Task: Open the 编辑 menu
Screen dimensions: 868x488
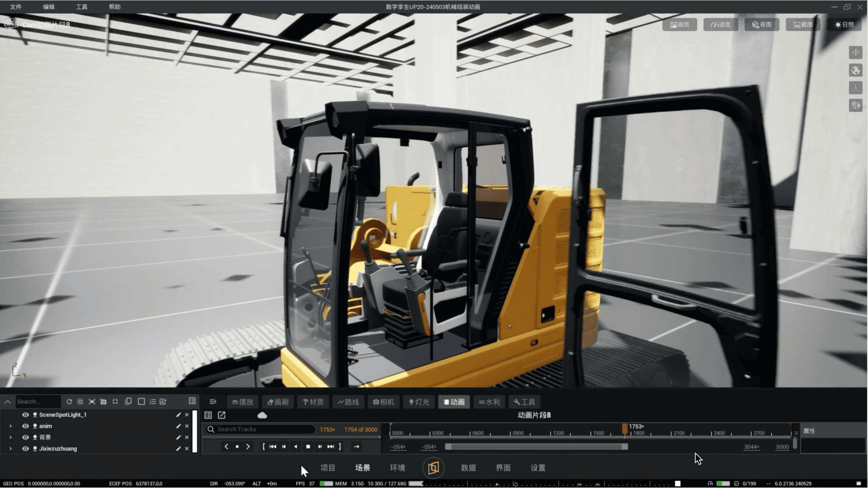Action: pos(48,7)
